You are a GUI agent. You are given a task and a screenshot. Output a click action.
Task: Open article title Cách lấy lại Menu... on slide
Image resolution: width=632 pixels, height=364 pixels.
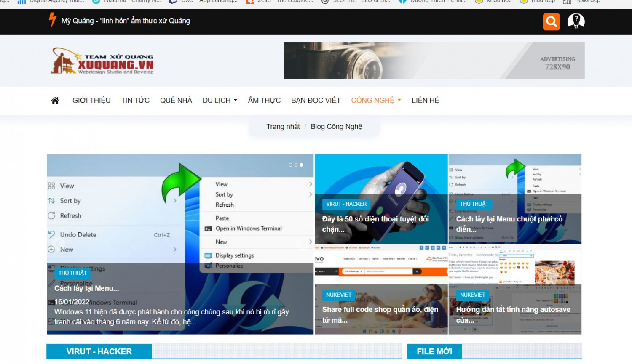[x=87, y=289]
